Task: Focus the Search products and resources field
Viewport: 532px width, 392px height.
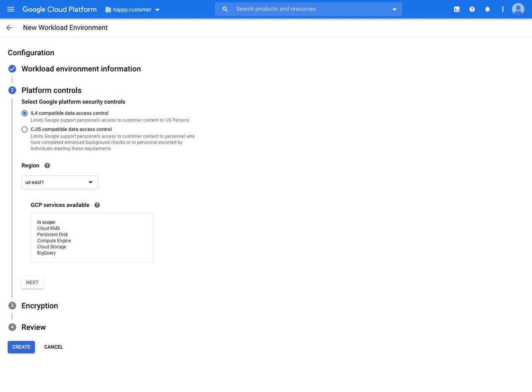Action: (x=308, y=9)
